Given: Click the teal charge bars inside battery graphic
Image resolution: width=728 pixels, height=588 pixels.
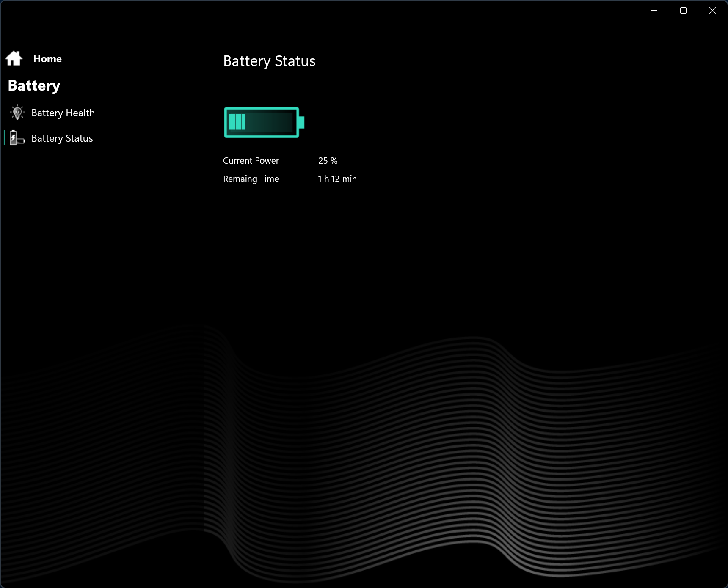Looking at the screenshot, I should pos(237,122).
